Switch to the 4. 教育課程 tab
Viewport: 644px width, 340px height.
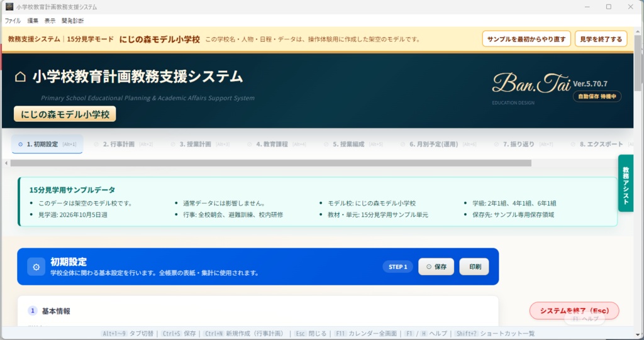[277, 144]
